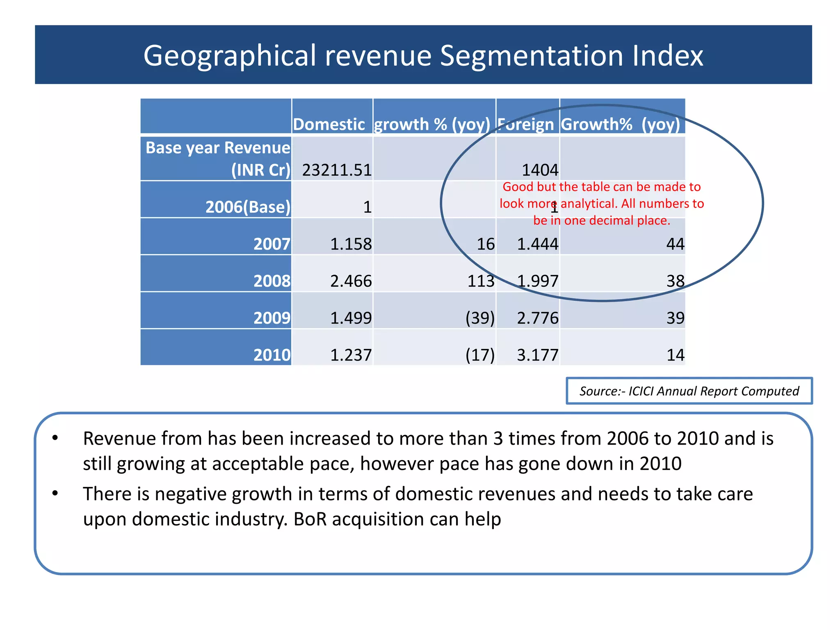Select the Source ICICI Annual Report Computed box
The image size is (840, 630).
coord(689,391)
